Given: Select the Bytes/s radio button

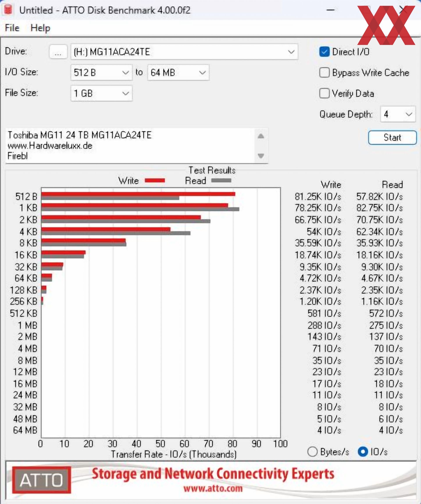Looking at the screenshot, I should (x=312, y=452).
